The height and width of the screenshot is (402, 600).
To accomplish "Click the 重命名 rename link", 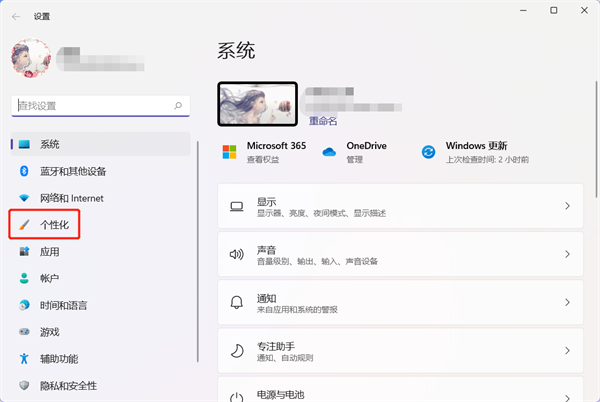I will 323,121.
